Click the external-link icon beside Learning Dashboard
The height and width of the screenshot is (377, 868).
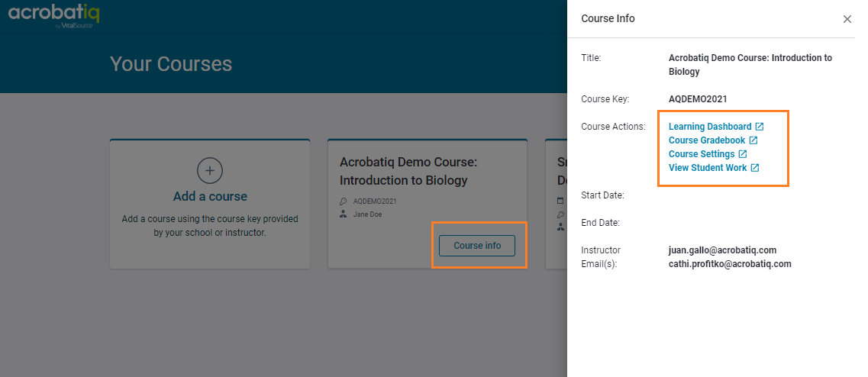(760, 127)
